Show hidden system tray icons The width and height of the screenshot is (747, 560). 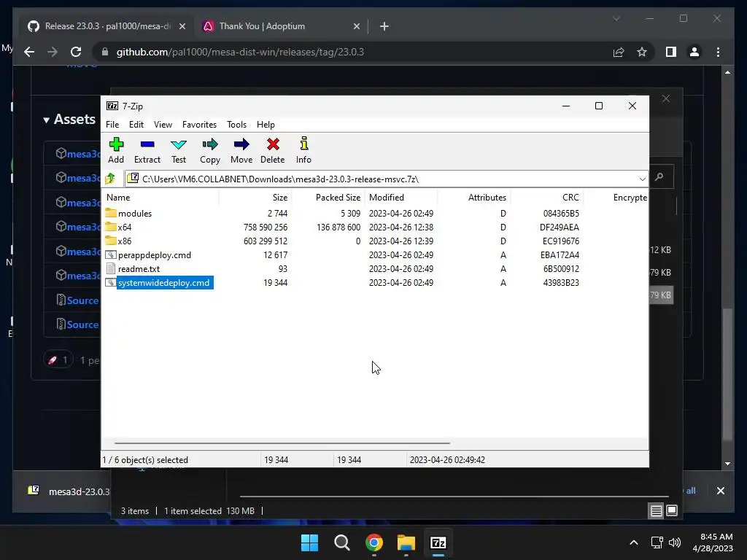[634, 542]
